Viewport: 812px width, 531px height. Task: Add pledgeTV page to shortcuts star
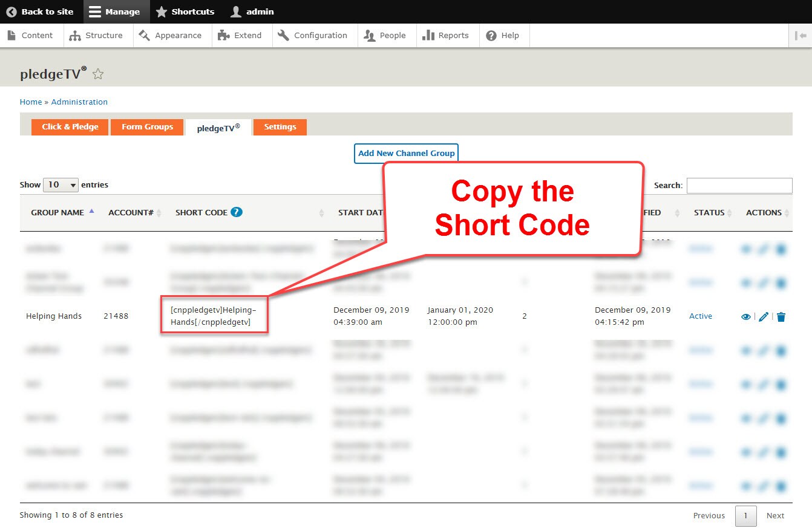[x=98, y=74]
